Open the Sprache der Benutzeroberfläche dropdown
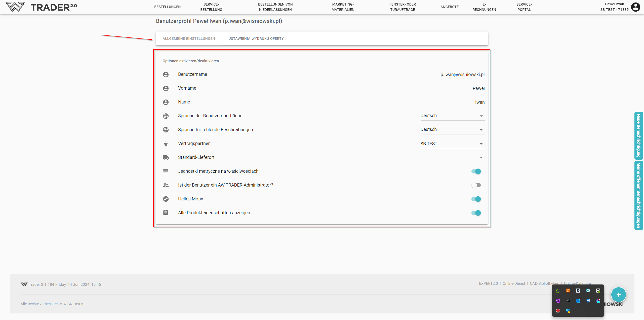This screenshot has height=320, width=644. point(452,116)
